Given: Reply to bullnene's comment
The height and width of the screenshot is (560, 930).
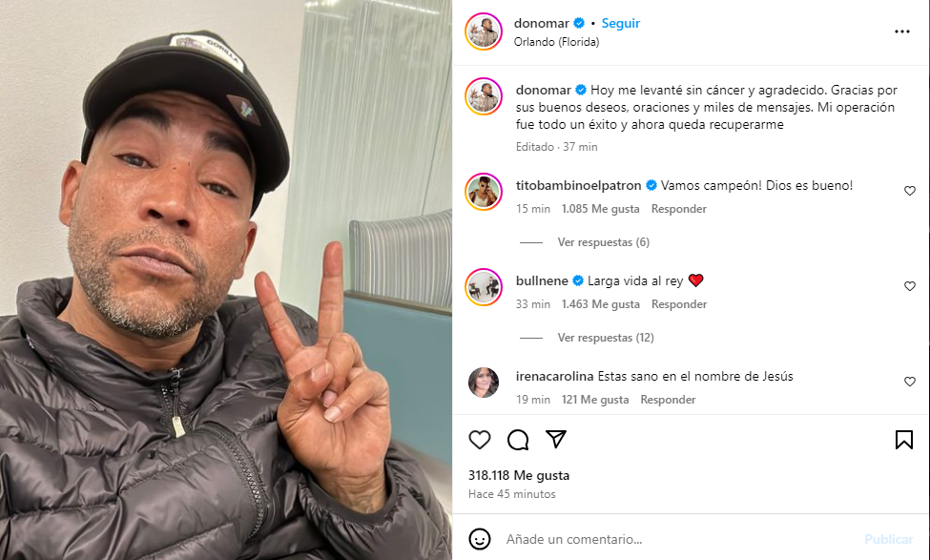Looking at the screenshot, I should point(679,304).
